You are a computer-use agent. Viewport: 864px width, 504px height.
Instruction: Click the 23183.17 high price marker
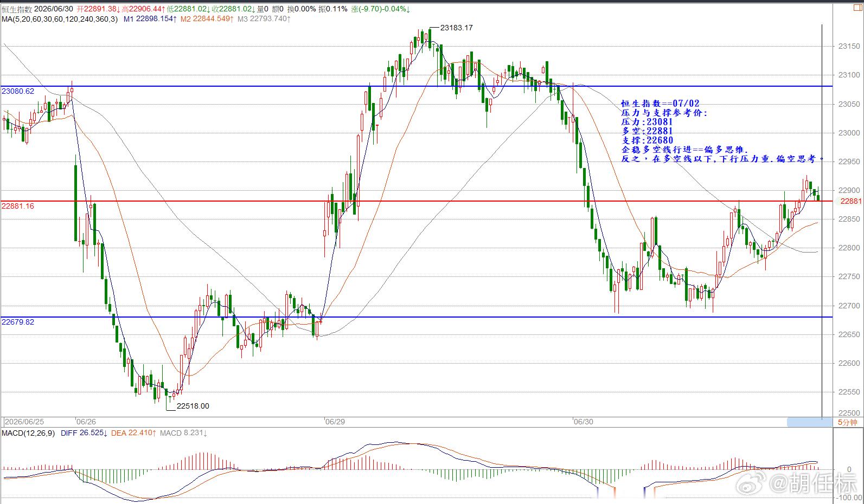point(457,28)
